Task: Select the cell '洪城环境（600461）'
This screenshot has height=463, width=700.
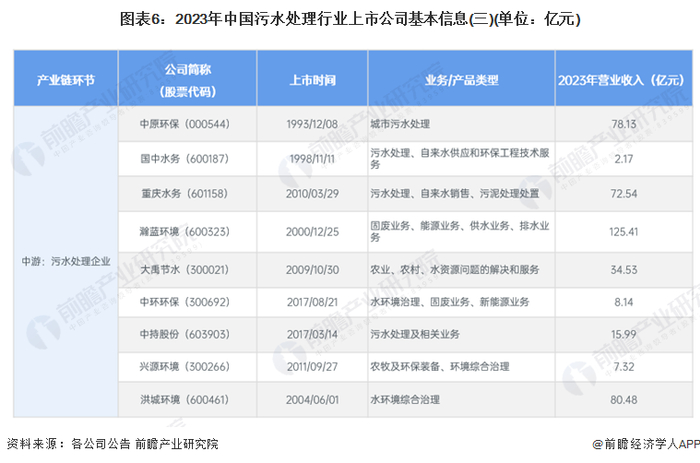Action: click(x=188, y=399)
